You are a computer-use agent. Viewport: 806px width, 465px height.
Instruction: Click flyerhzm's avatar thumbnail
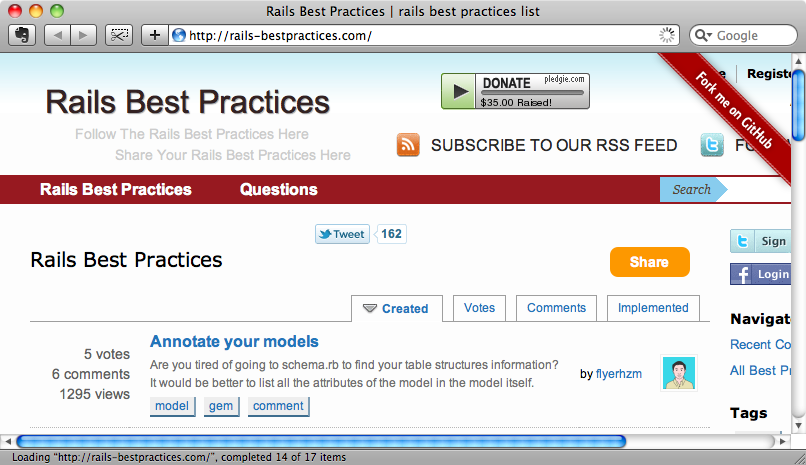[679, 373]
